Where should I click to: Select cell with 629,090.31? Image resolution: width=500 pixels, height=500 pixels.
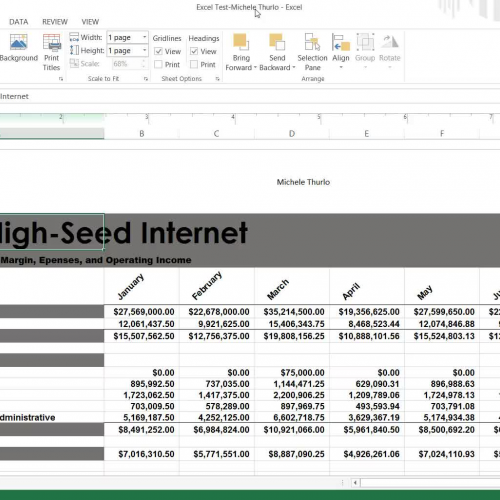[x=367, y=384]
